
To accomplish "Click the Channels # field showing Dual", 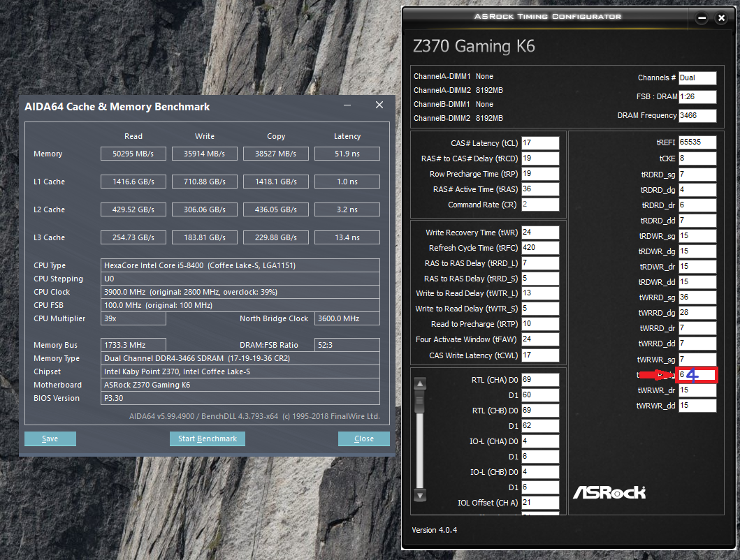I will tap(697, 78).
